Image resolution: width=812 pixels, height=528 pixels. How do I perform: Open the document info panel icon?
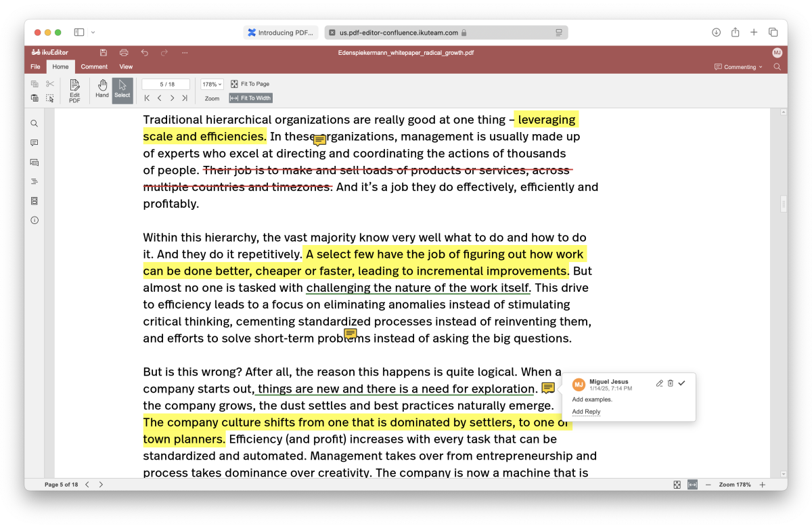(35, 220)
